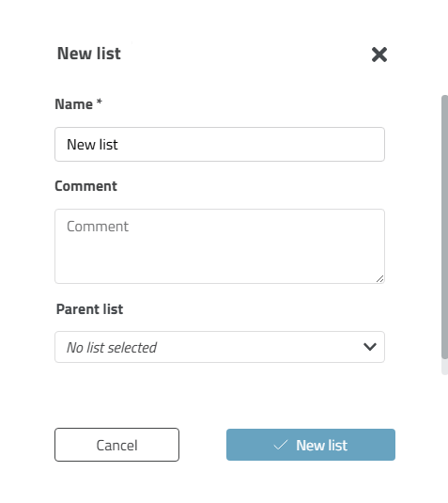Screen dimensions: 448x503
Task: Close the New list dialog
Action: 379,55
